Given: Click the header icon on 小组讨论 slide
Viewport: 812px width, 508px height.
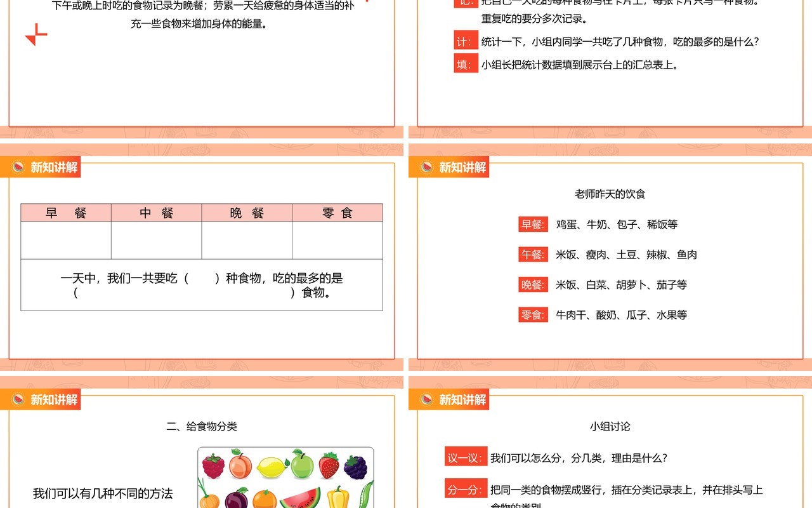Looking at the screenshot, I should click(428, 399).
